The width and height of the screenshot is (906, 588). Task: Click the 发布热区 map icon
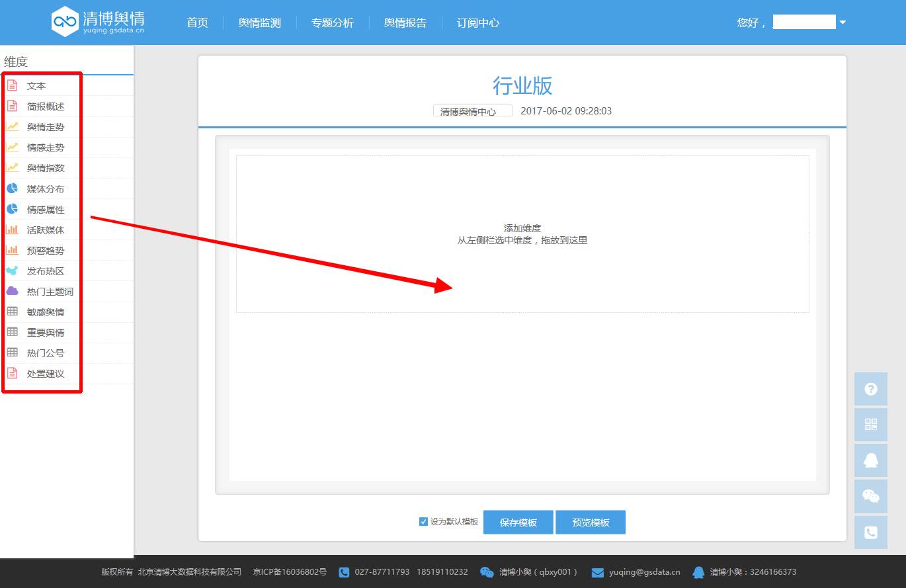pos(12,271)
